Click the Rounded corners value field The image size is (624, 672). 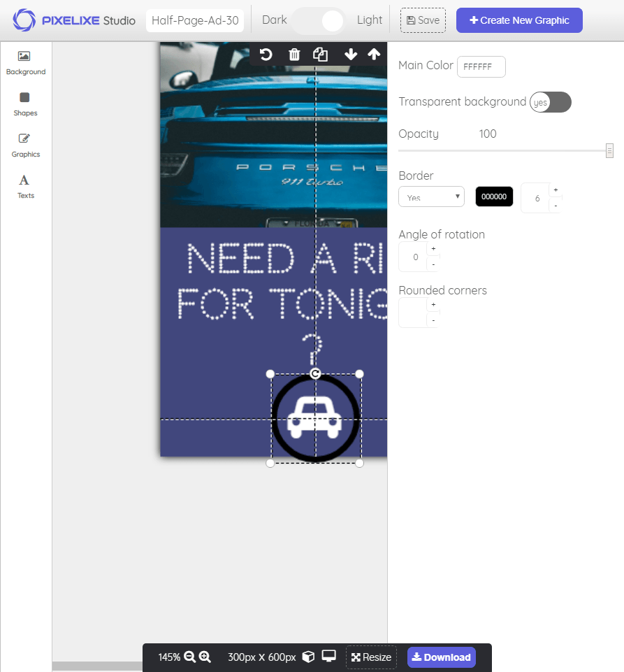tap(414, 313)
